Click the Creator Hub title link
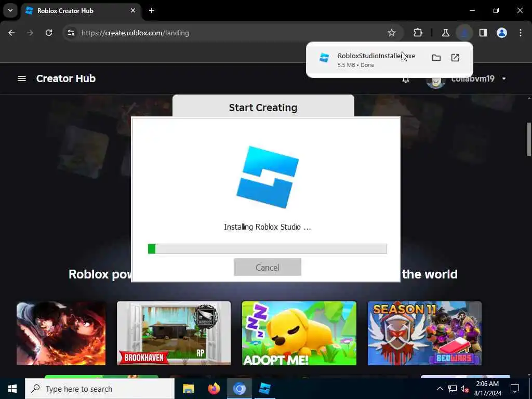This screenshot has width=532, height=399. (66, 79)
